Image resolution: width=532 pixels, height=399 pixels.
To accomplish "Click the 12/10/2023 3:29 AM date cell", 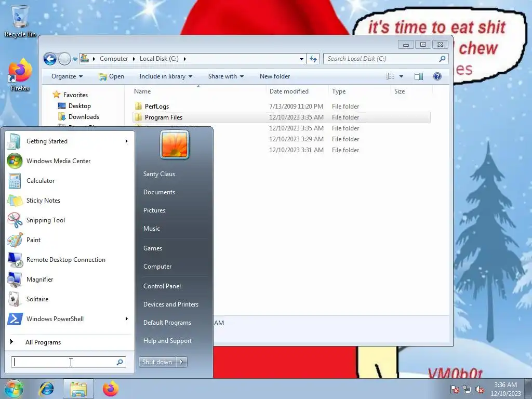I will [x=296, y=139].
